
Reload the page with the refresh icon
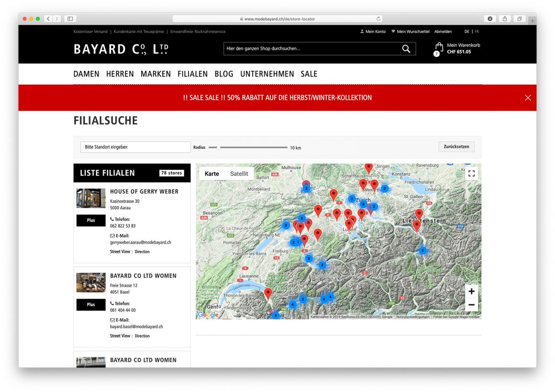click(378, 19)
